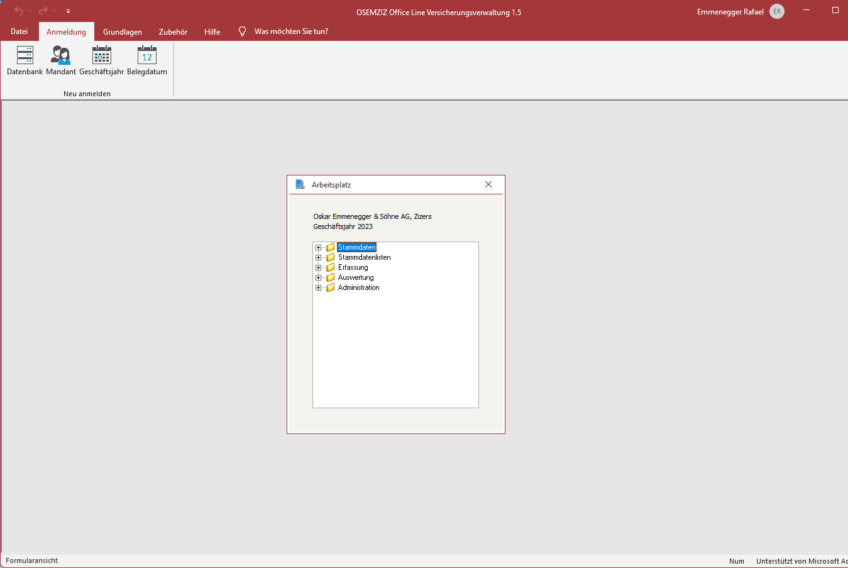Screen dimensions: 848x568
Task: Open Quick Access Toolbar customize dropdown
Action: (68, 11)
